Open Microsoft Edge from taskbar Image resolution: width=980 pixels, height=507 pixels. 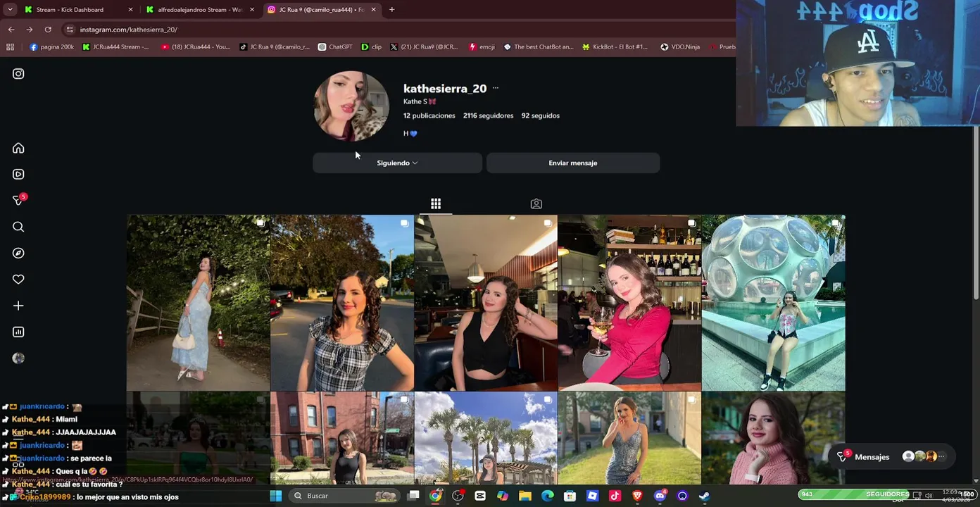(x=548, y=496)
